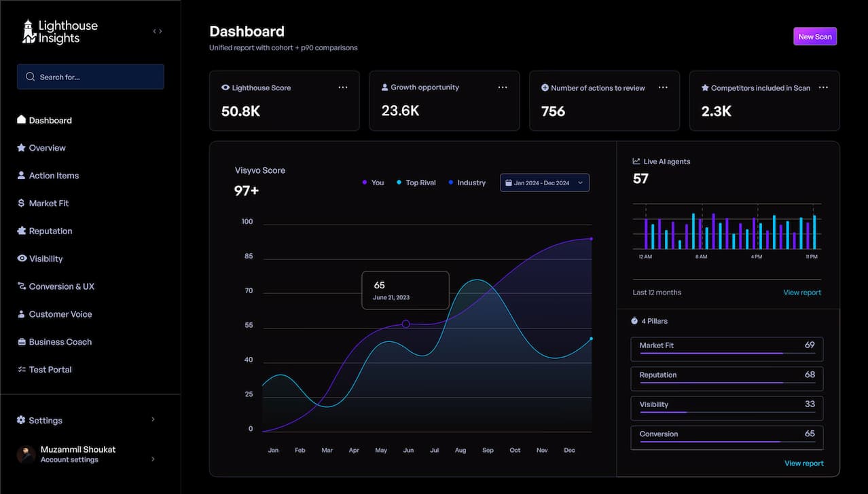This screenshot has height=494, width=868.
Task: Select the Visibility eye icon in sidebar
Action: pyautogui.click(x=21, y=259)
